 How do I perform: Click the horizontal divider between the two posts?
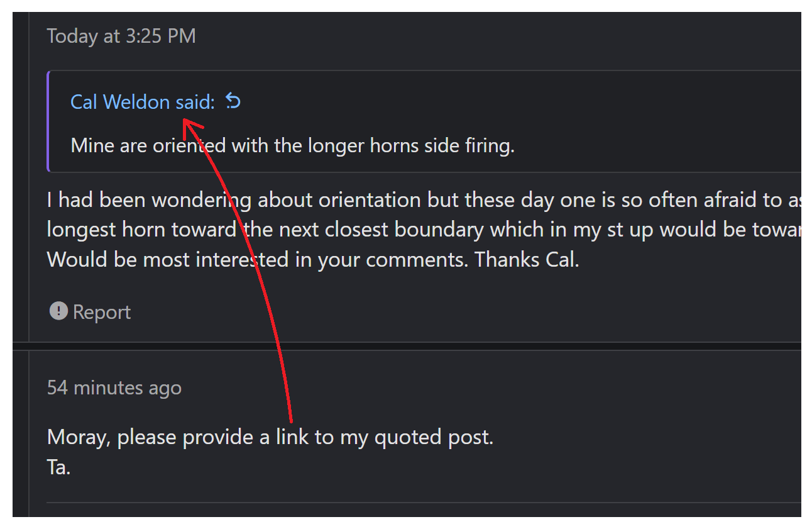point(407,346)
